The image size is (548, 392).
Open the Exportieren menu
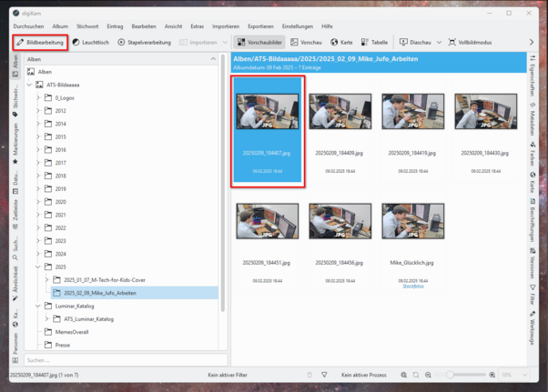pyautogui.click(x=260, y=26)
